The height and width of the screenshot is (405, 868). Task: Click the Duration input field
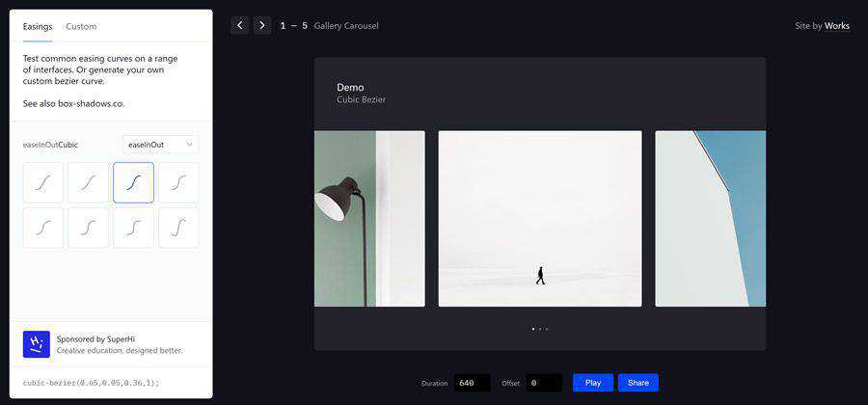[472, 383]
